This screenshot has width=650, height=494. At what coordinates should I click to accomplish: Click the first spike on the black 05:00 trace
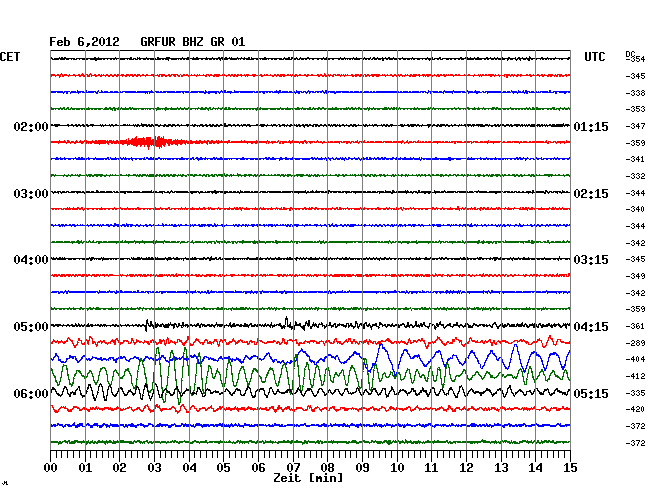point(147,325)
